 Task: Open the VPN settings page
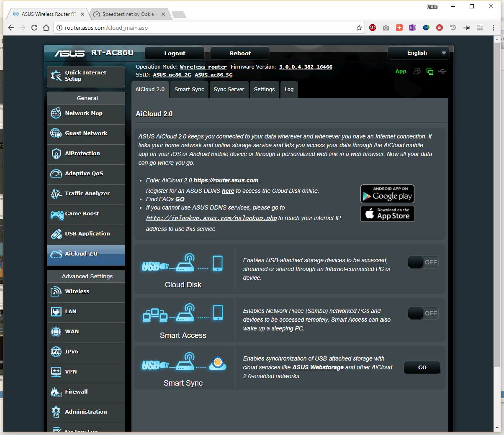pyautogui.click(x=86, y=372)
